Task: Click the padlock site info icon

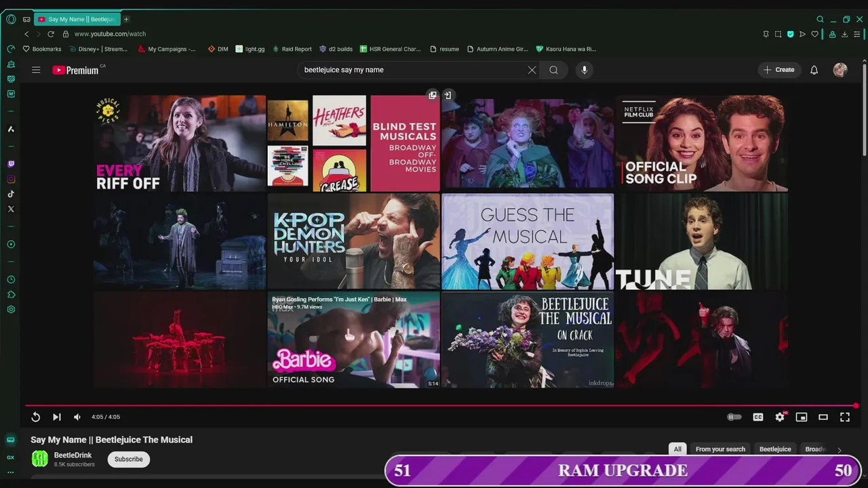Action: tap(66, 34)
